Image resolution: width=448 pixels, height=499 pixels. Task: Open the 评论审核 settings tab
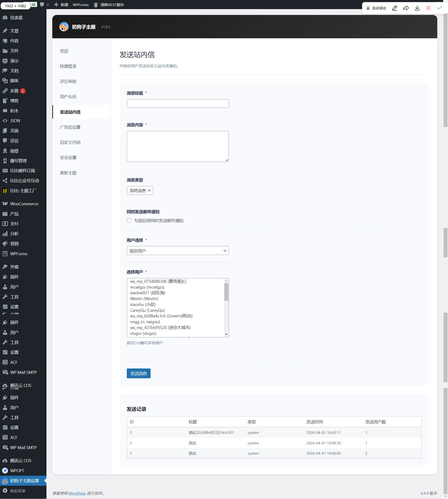click(x=81, y=81)
